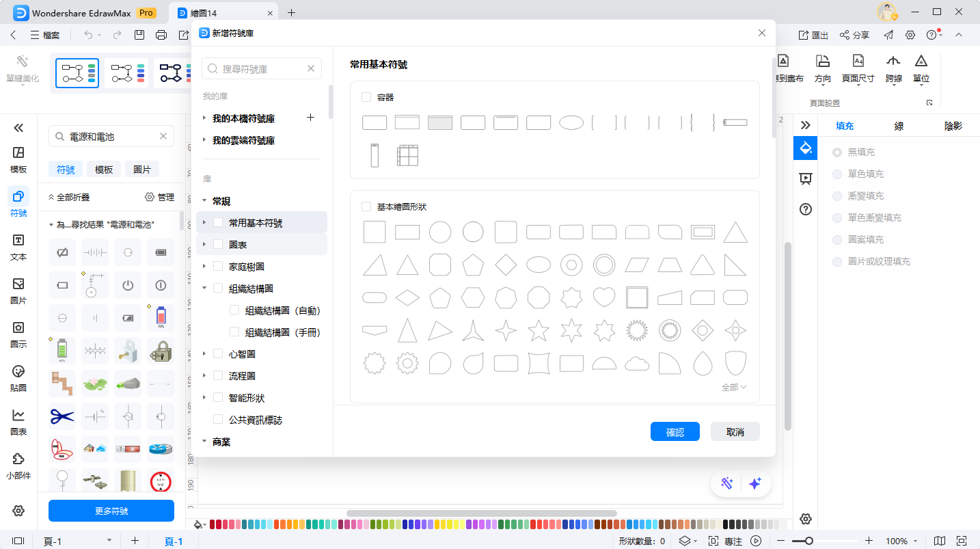Image resolution: width=980 pixels, height=549 pixels.
Task: Expand the 心智圖 tree node
Action: 204,354
